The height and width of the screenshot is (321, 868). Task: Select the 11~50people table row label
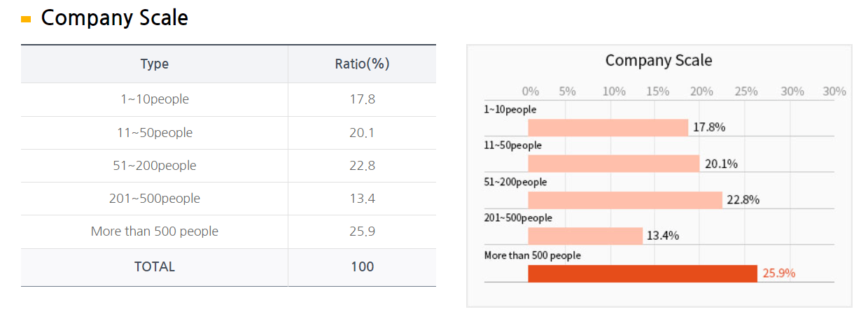(x=154, y=132)
